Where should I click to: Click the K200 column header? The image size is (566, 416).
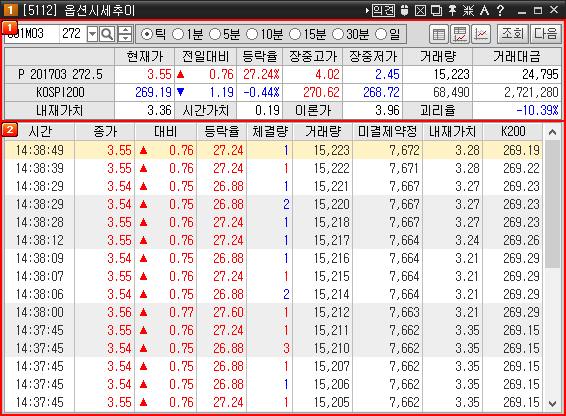(513, 131)
